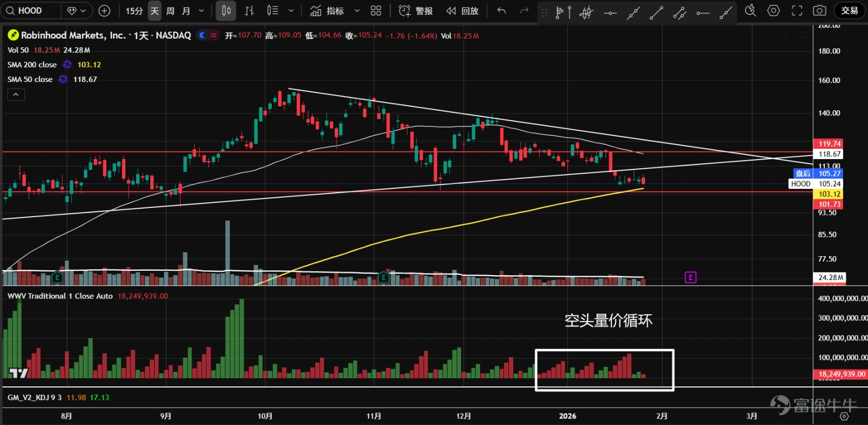Select the volume candles chart type icon
Image resolution: width=868 pixels, height=425 pixels.
point(272,10)
